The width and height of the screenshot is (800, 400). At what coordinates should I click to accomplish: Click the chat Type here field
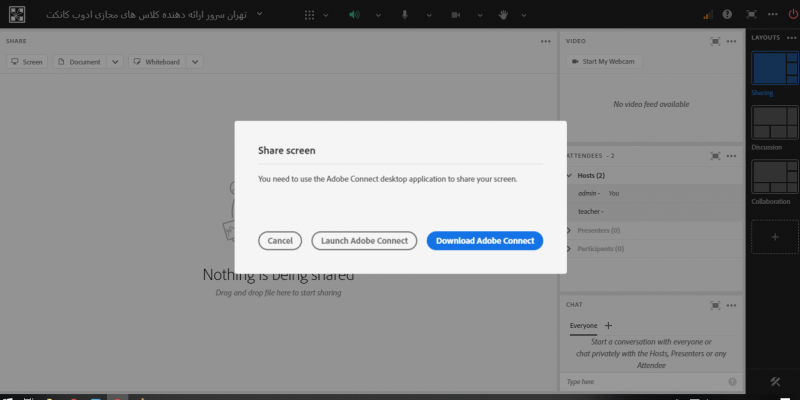coord(645,382)
